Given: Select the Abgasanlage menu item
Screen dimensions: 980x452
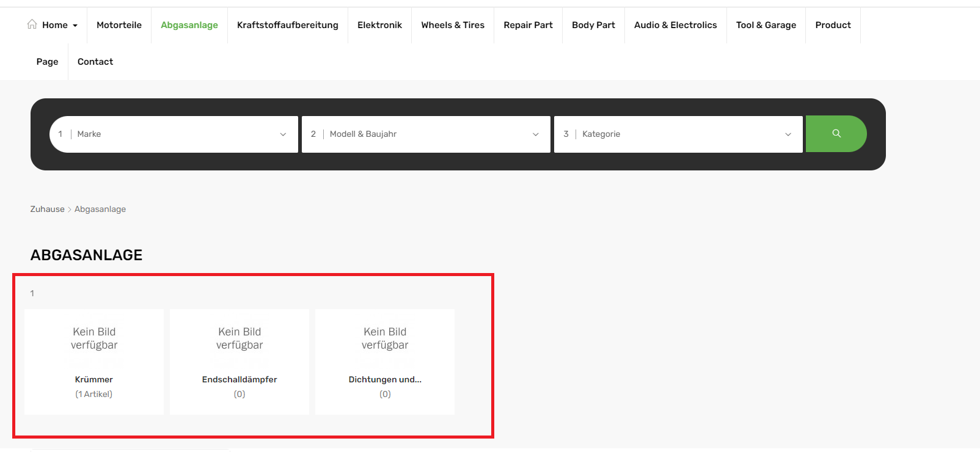Looking at the screenshot, I should click(x=189, y=25).
